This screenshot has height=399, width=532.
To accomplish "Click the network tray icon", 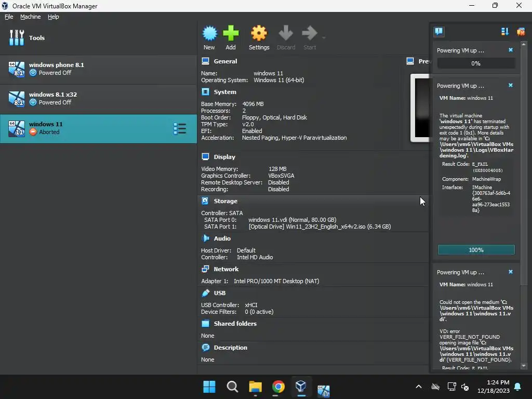I will click(x=451, y=387).
